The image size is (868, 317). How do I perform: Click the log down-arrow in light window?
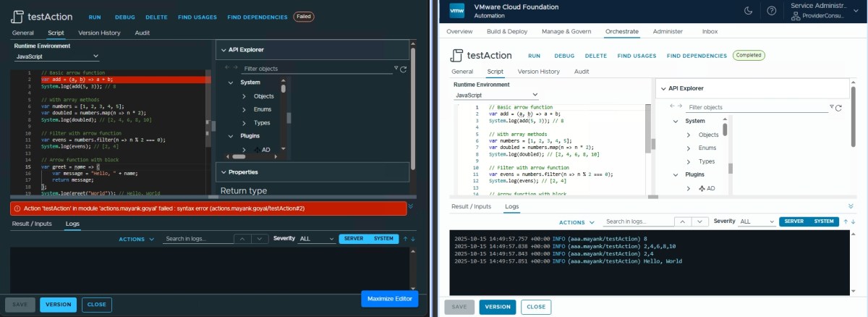(x=854, y=221)
